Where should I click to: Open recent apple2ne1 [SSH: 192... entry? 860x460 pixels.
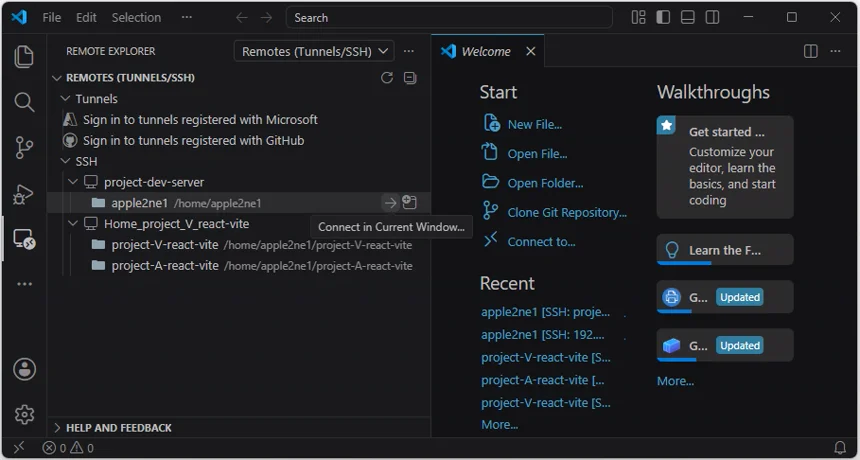[x=542, y=334]
